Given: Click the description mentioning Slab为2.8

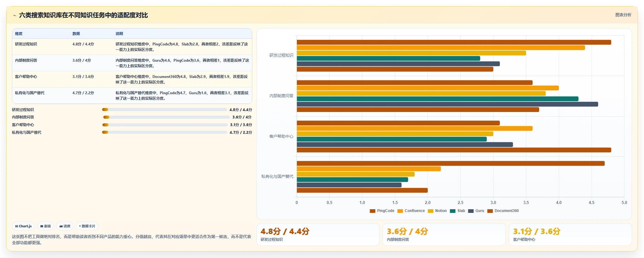Looking at the screenshot, I should pyautogui.click(x=182, y=47).
